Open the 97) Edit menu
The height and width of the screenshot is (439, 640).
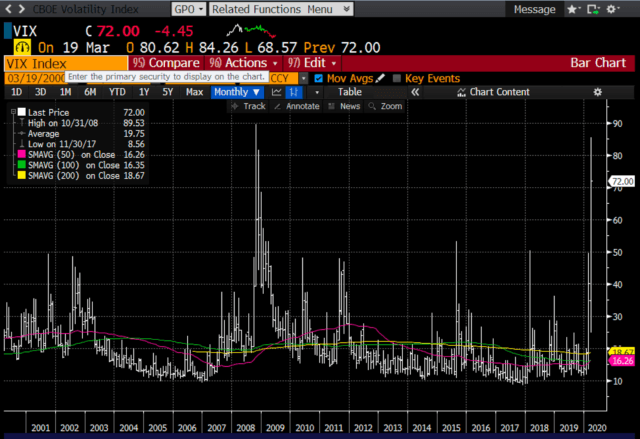click(312, 63)
